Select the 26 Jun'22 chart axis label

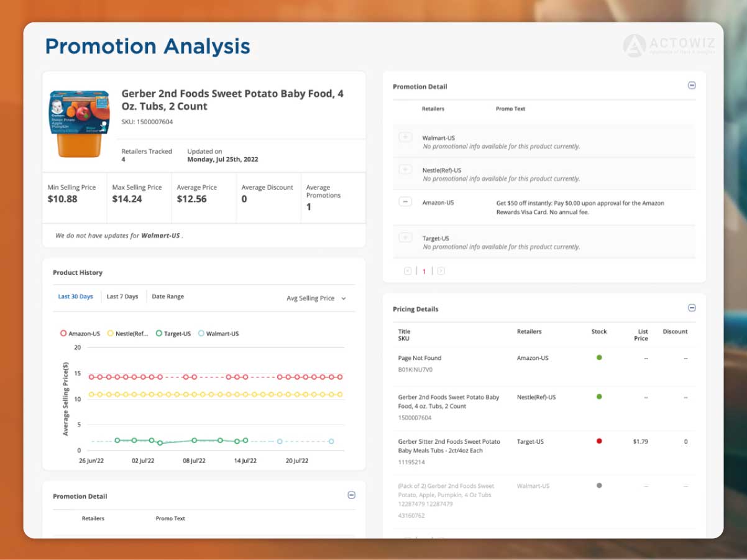(92, 461)
